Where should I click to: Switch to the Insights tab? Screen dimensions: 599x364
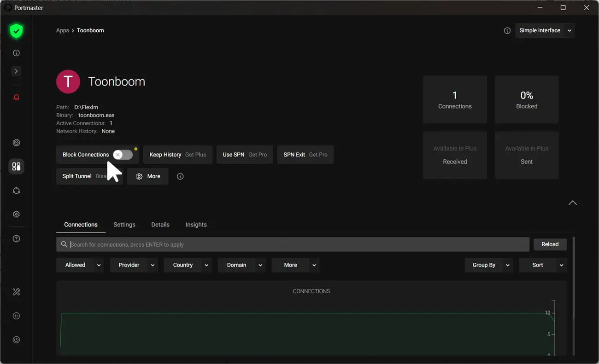196,225
